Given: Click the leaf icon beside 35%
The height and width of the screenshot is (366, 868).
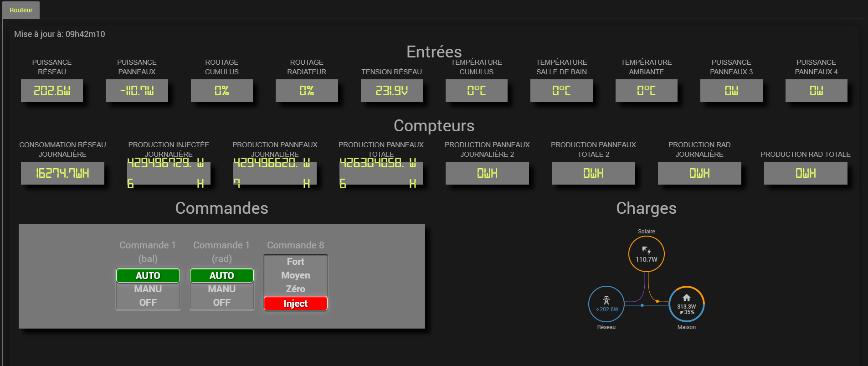Looking at the screenshot, I should [682, 312].
